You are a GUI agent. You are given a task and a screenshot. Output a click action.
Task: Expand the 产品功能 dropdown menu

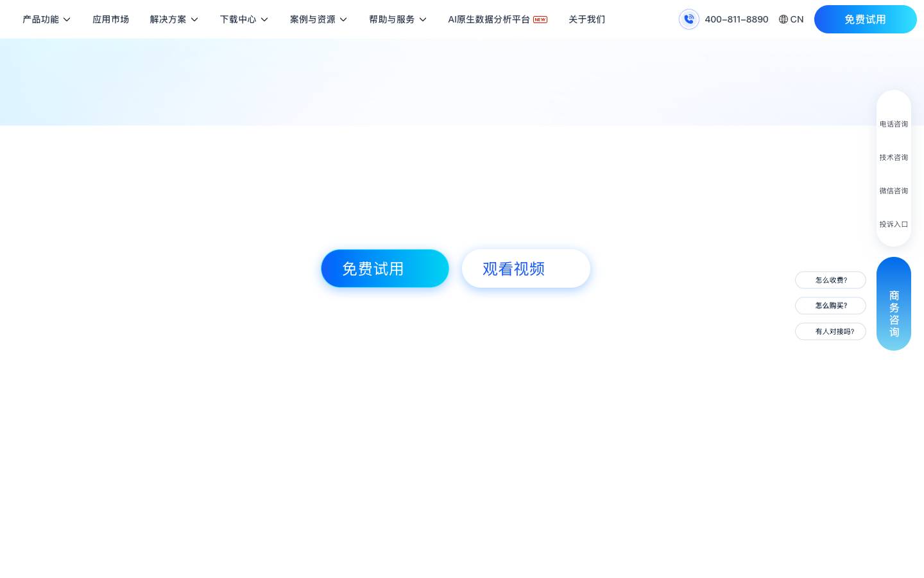[47, 19]
